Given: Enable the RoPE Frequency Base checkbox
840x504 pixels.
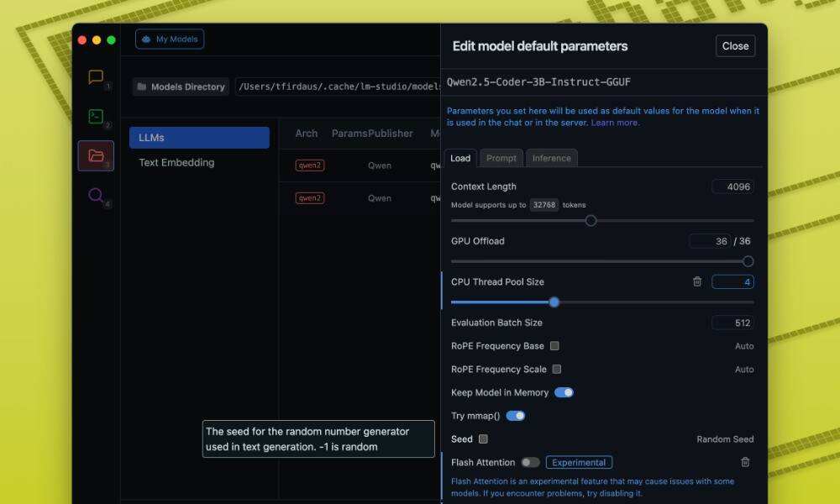Looking at the screenshot, I should tap(554, 346).
